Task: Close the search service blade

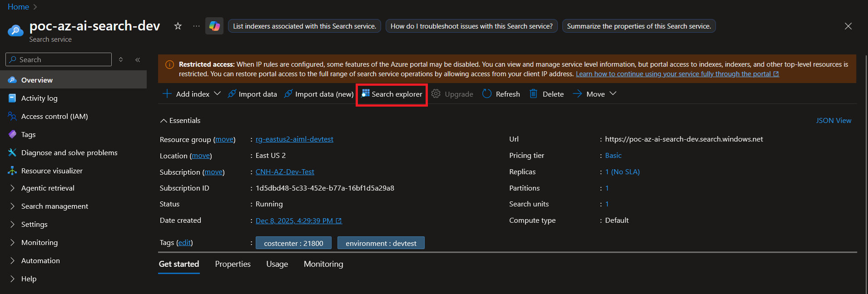Action: point(848,26)
